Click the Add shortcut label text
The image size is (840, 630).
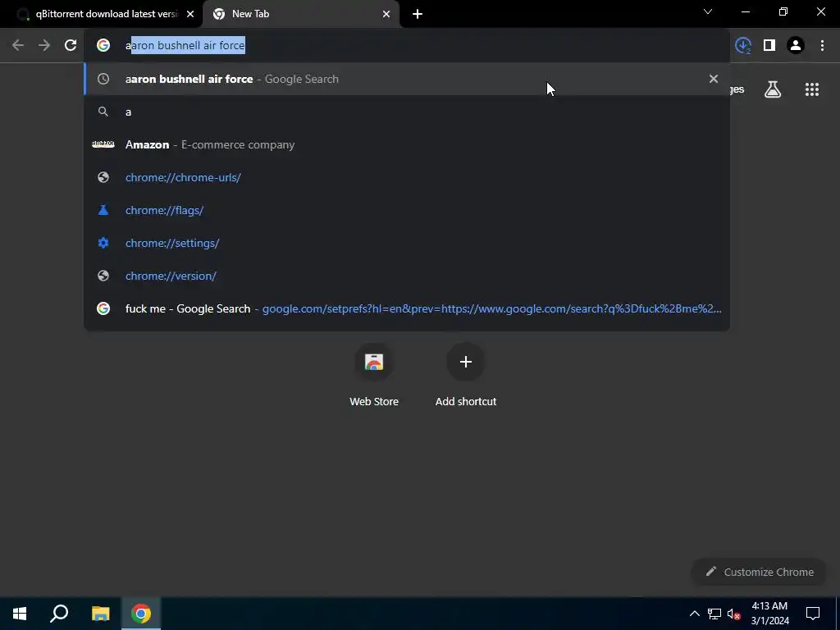pos(466,401)
